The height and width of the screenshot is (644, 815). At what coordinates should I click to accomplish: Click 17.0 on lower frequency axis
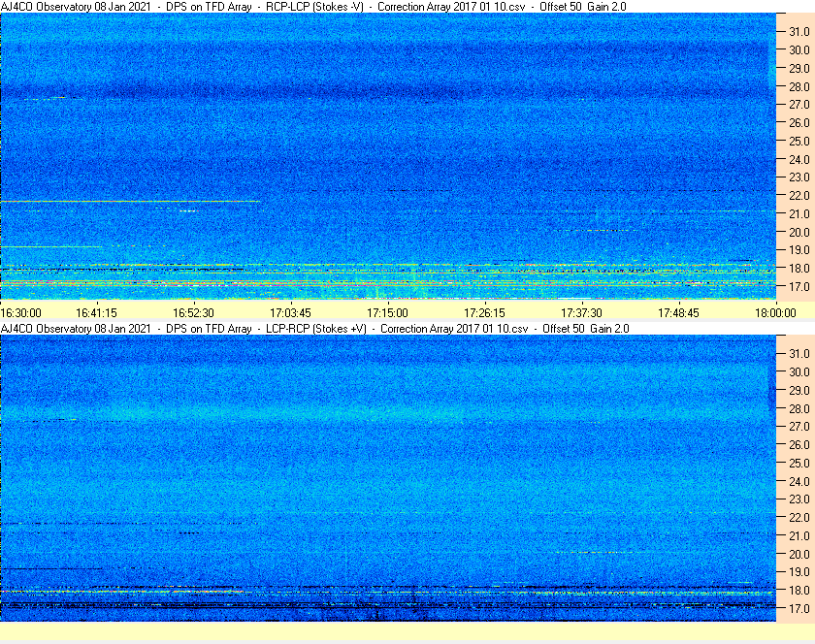pos(799,608)
